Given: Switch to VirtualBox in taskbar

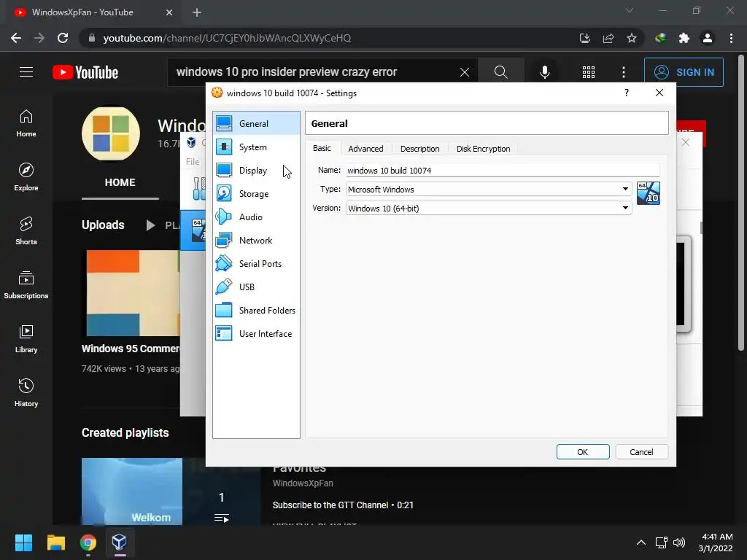Looking at the screenshot, I should pyautogui.click(x=119, y=542).
